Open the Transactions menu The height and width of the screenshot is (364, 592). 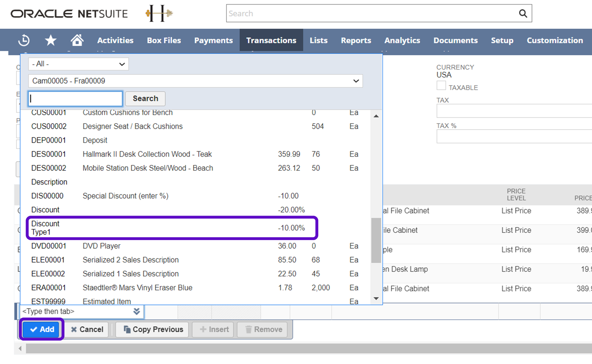click(x=271, y=40)
